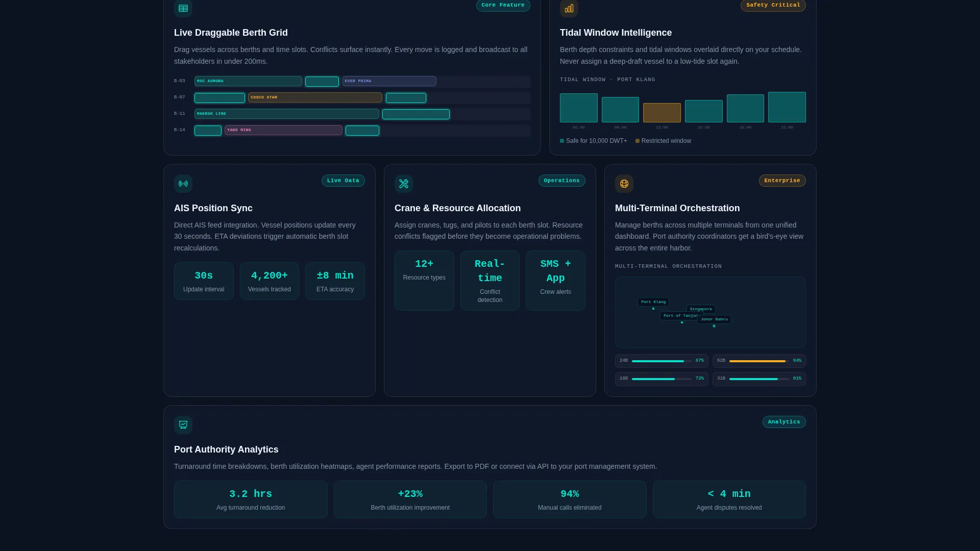Select the MAERSK LINE vessel block

click(x=287, y=114)
